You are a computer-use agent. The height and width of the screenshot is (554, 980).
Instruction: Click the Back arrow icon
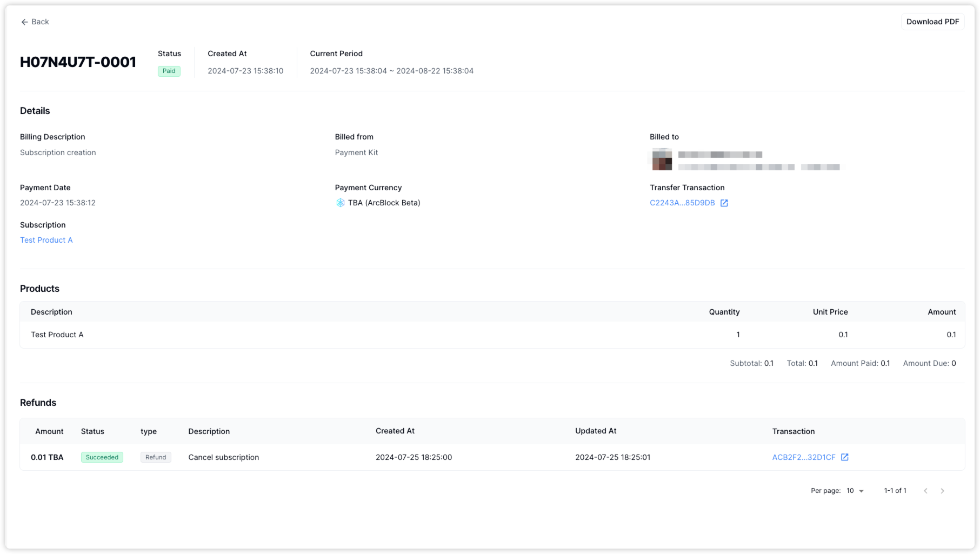click(x=24, y=22)
